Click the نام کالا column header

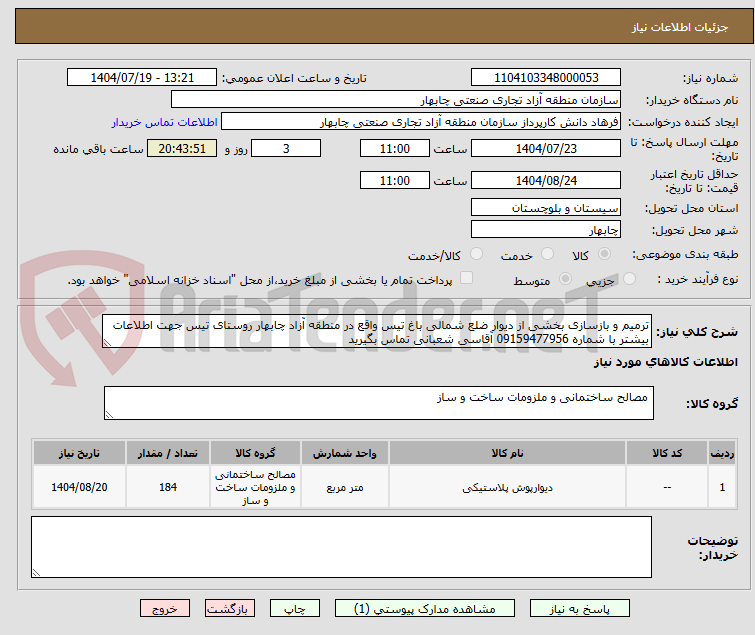coord(508,453)
